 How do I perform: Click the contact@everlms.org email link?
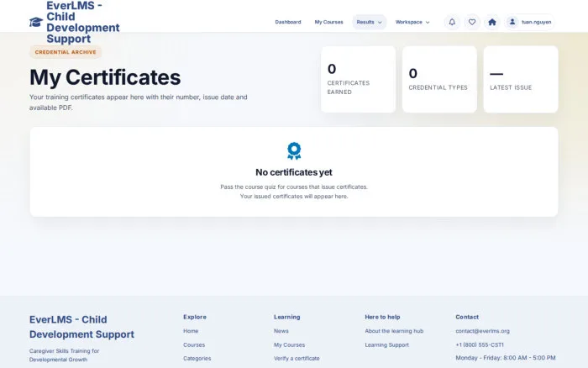tap(483, 331)
